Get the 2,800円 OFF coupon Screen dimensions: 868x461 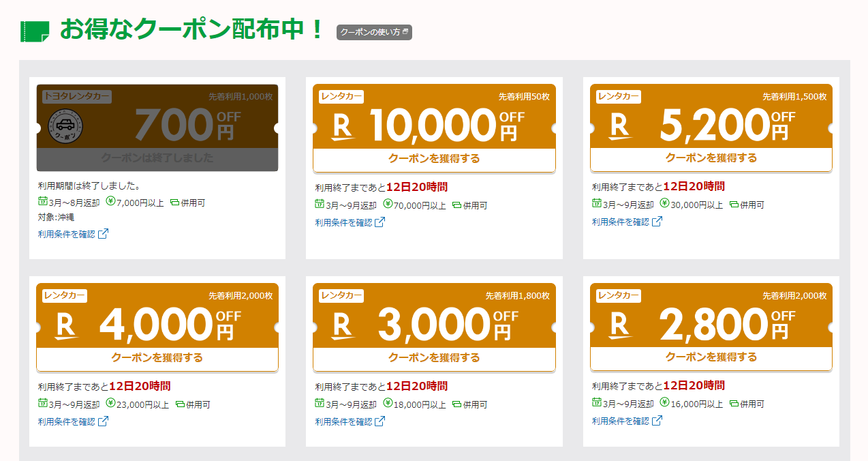711,357
